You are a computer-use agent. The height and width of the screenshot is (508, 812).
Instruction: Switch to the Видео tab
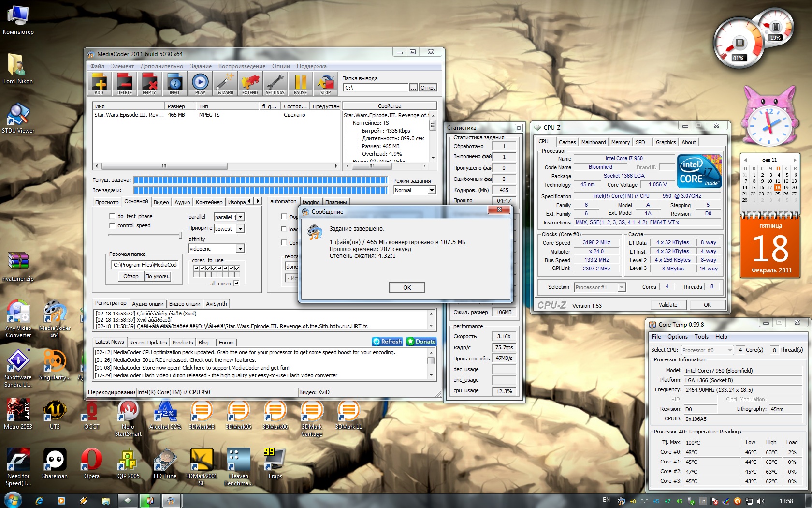tap(161, 202)
